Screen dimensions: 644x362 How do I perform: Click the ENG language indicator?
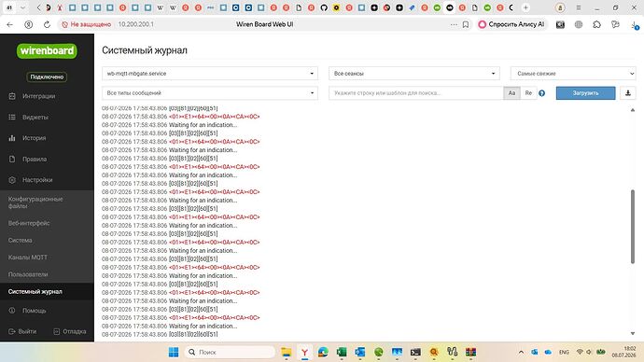564,352
